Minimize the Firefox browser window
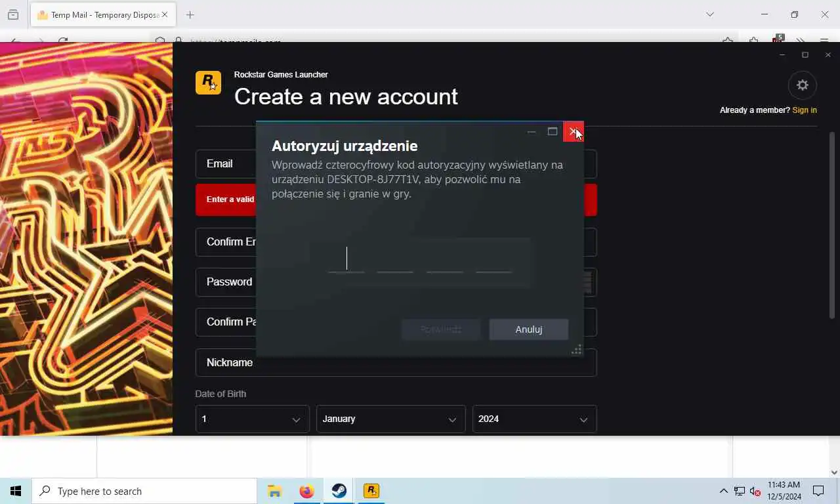This screenshot has width=840, height=504. [765, 14]
